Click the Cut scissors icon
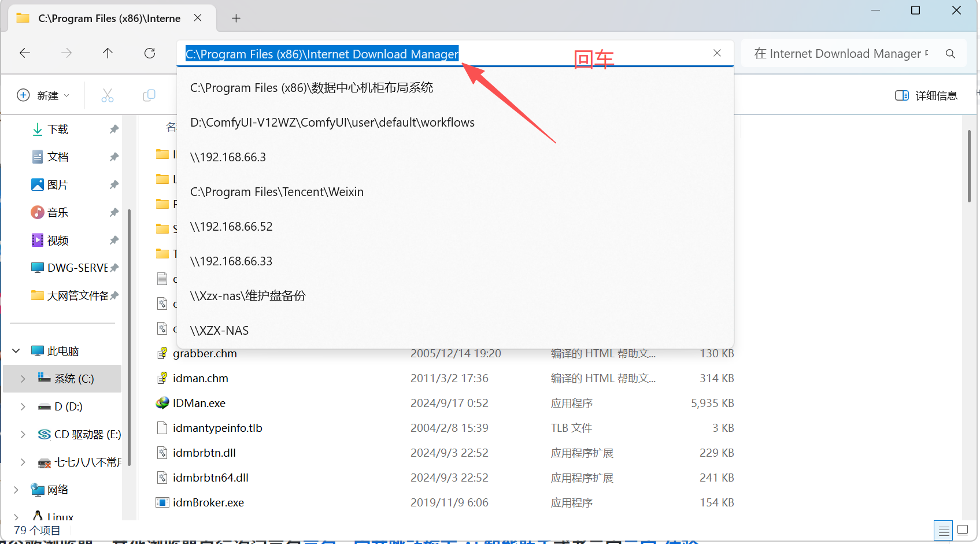The width and height of the screenshot is (980, 544). click(x=108, y=95)
